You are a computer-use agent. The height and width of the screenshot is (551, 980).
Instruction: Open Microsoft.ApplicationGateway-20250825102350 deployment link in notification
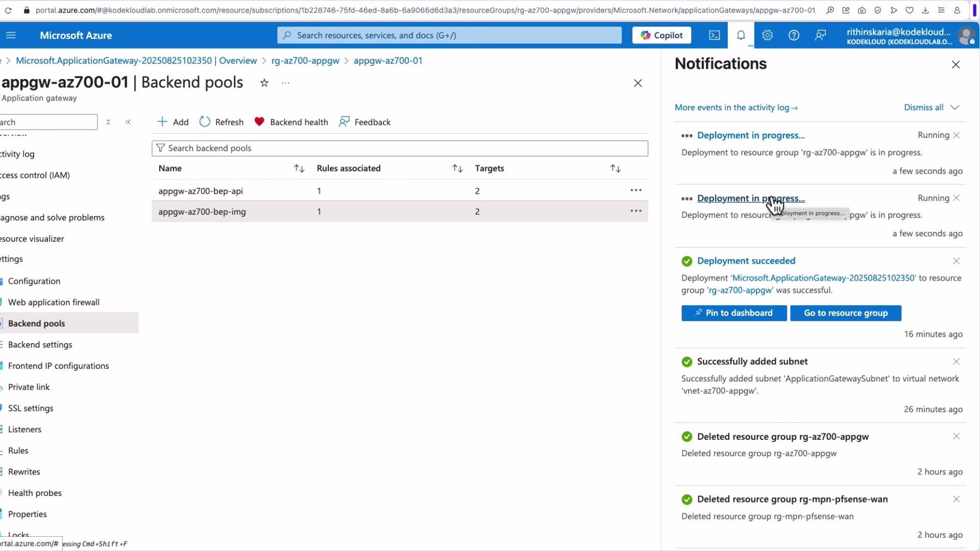(823, 278)
